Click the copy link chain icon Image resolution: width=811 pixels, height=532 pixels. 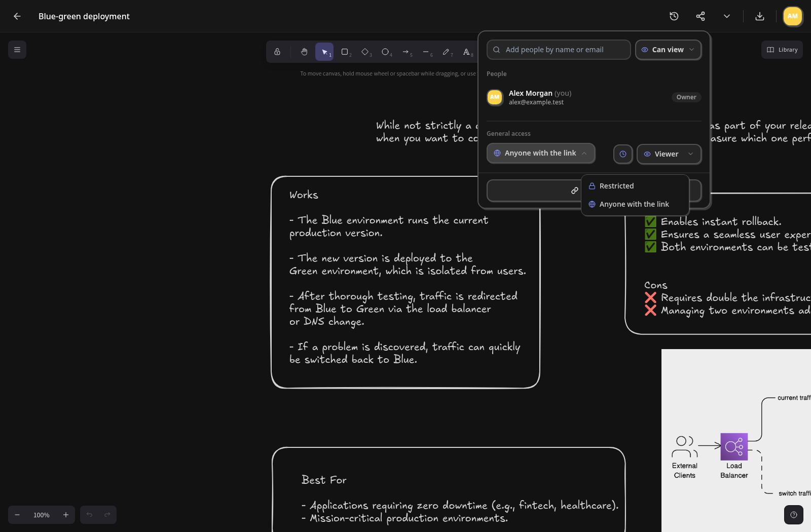(x=575, y=191)
